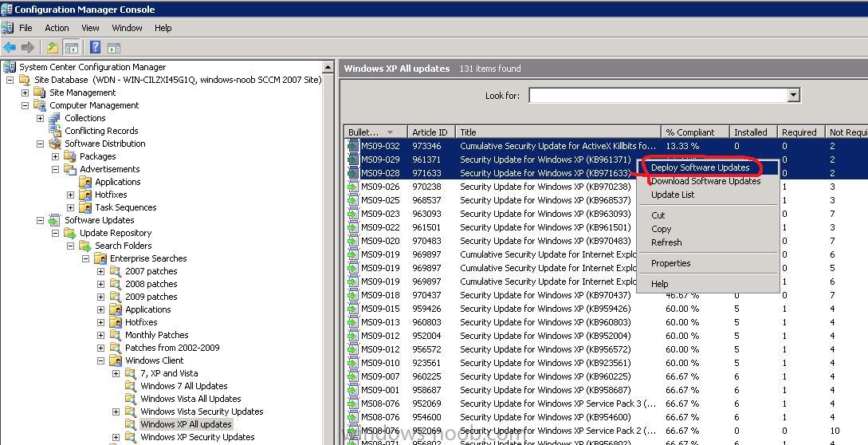The width and height of the screenshot is (868, 445).
Task: Toggle show/hide console tree button
Action: (x=72, y=48)
